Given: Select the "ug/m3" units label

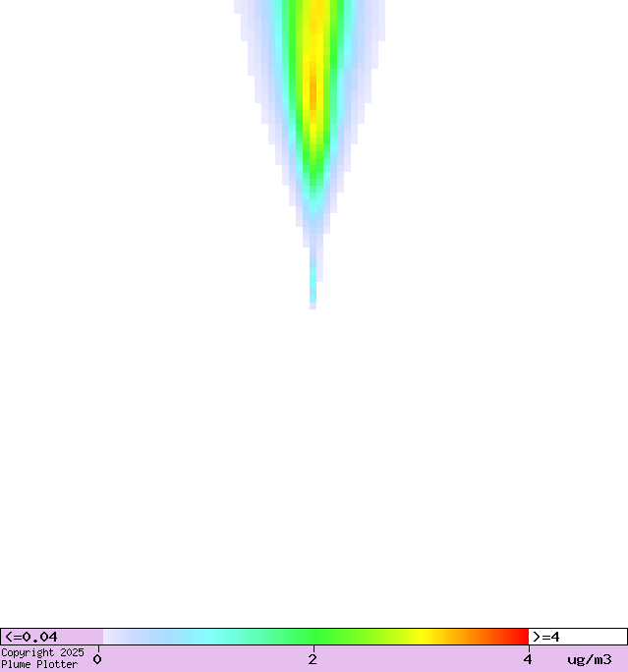Looking at the screenshot, I should (589, 659).
